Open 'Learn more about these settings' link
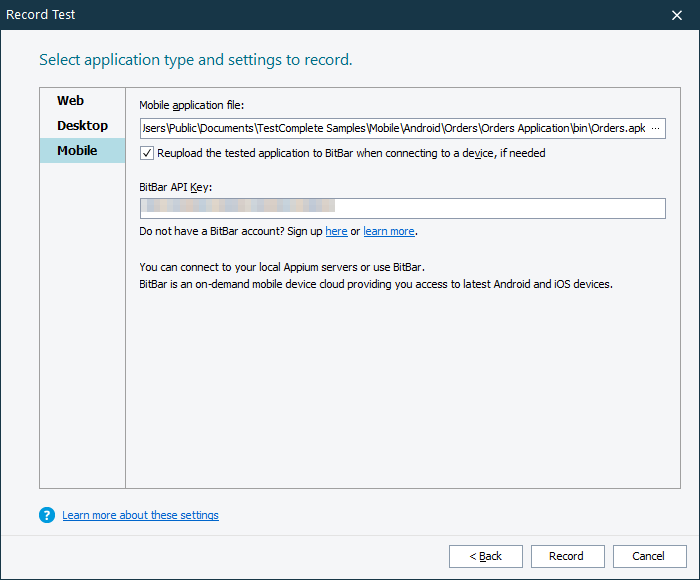Screen dimensions: 700x580 [x=140, y=516]
